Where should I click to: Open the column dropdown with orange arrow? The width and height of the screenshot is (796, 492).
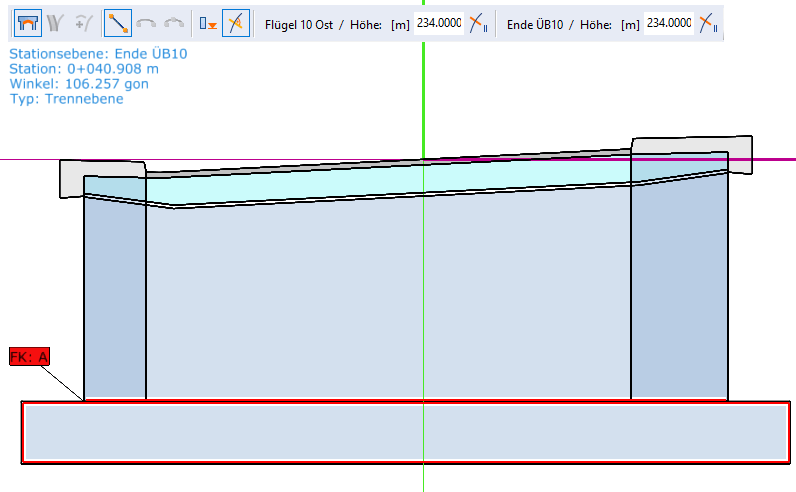tap(208, 23)
